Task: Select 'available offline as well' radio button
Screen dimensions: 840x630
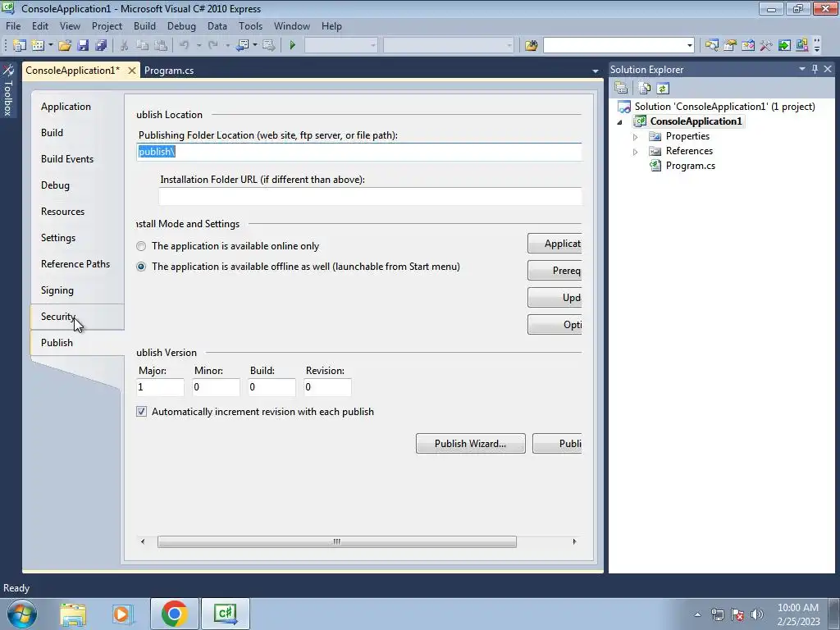Action: click(141, 267)
